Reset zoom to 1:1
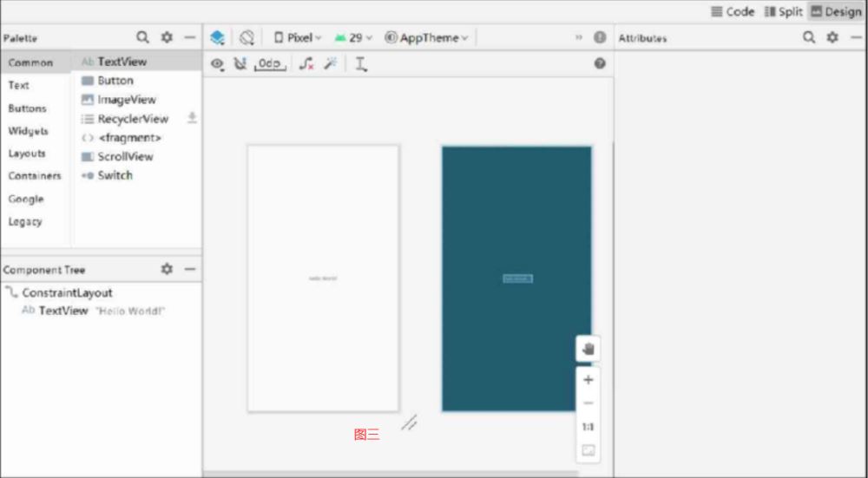Viewport: 868px width, 478px height. [589, 427]
